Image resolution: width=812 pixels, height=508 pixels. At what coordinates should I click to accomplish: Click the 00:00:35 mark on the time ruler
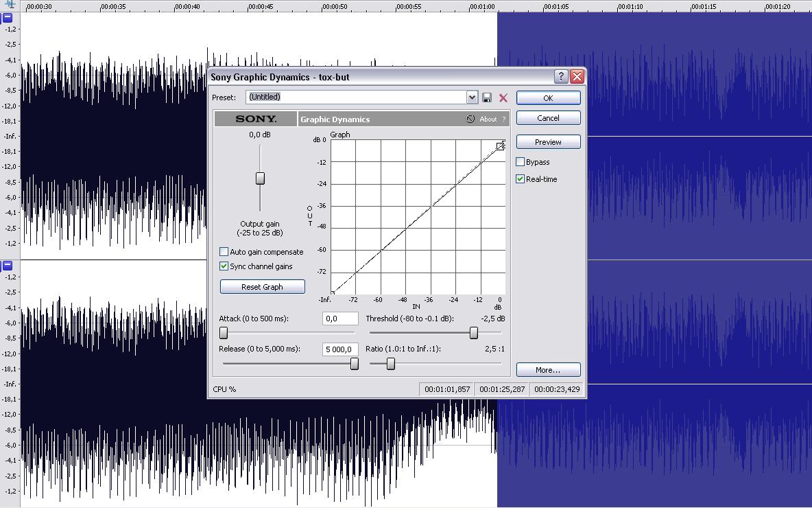[x=113, y=7]
